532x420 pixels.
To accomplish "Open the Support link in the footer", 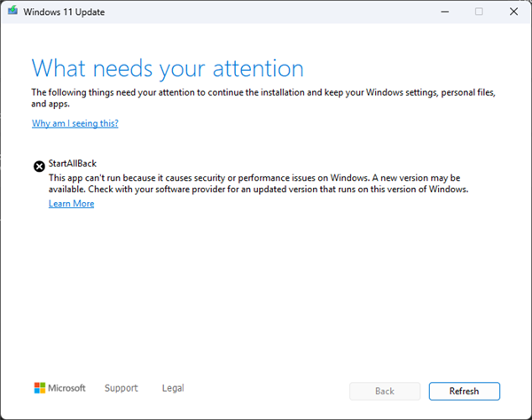I will pos(121,388).
